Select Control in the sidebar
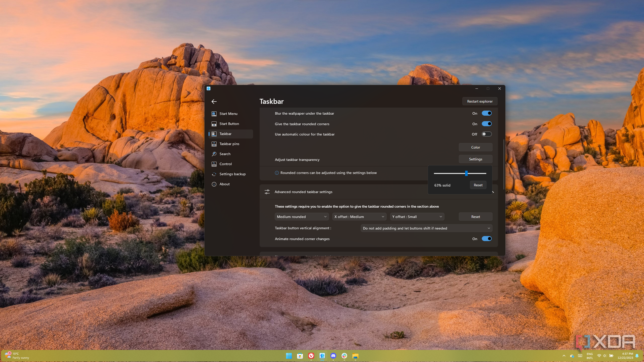The height and width of the screenshot is (362, 644). (231, 164)
